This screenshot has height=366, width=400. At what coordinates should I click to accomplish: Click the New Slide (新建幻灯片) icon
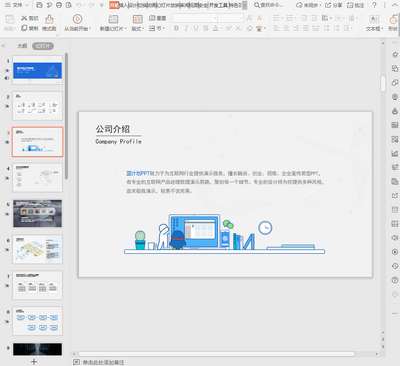click(x=113, y=19)
